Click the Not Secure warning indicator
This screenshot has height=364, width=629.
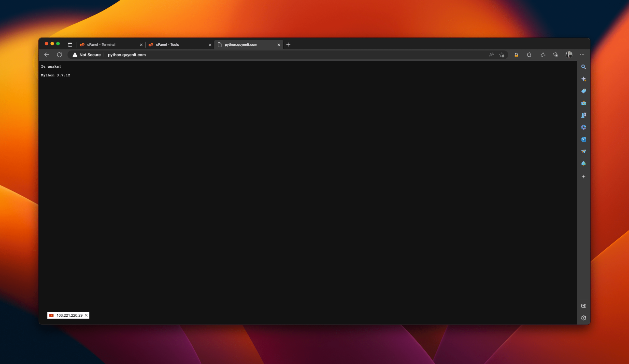[x=86, y=55]
